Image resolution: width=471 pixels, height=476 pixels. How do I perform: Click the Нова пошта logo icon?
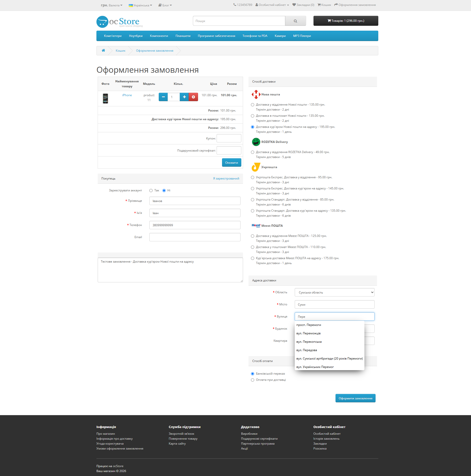tap(256, 94)
